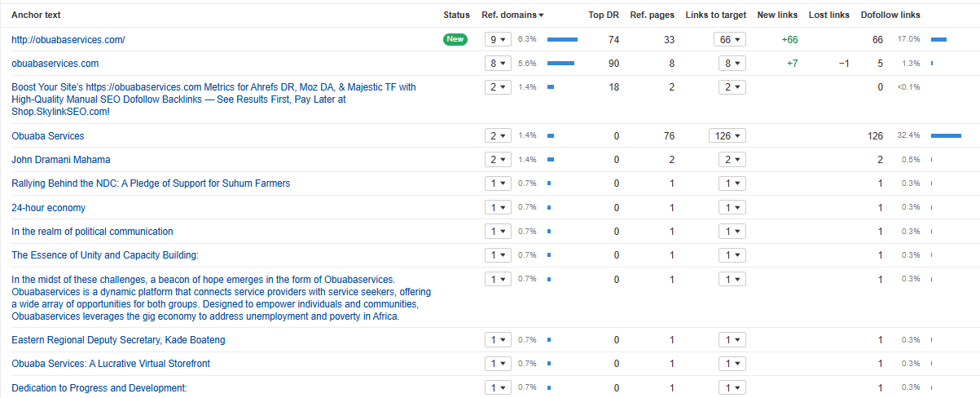Expand ref. domains dropdown for obuabaservices.com row
The height and width of the screenshot is (398, 980).
[497, 63]
